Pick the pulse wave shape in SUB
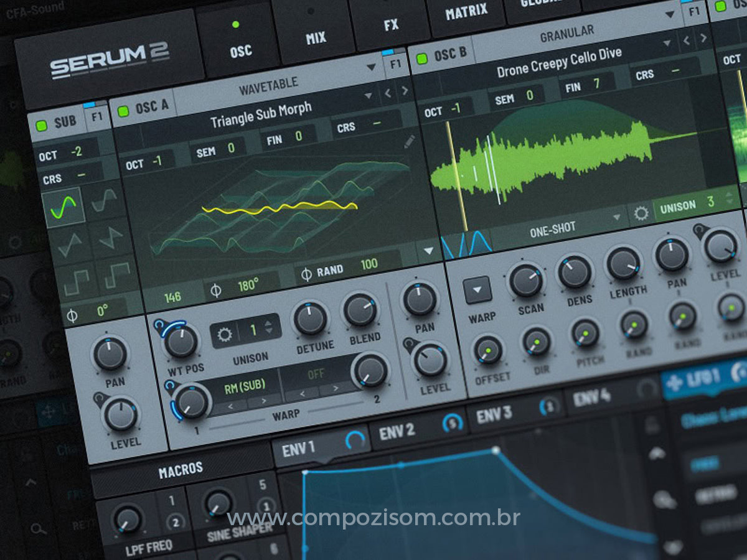747x560 pixels. pyautogui.click(x=116, y=275)
